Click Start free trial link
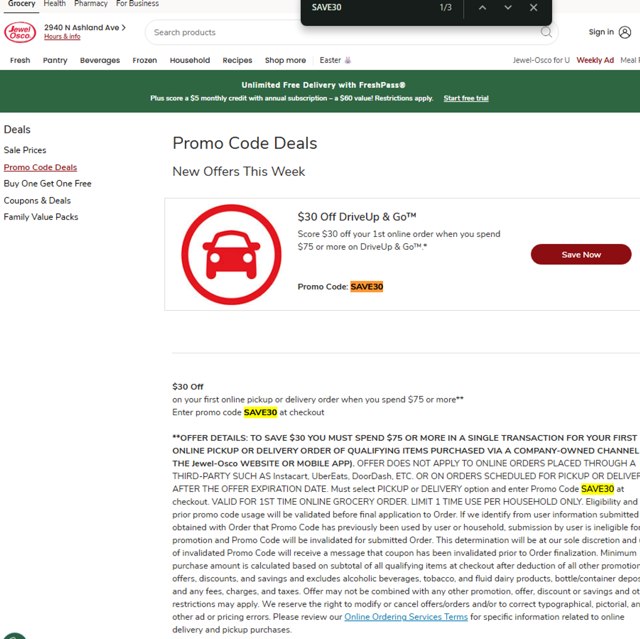Image resolution: width=640 pixels, height=639 pixels. (466, 98)
